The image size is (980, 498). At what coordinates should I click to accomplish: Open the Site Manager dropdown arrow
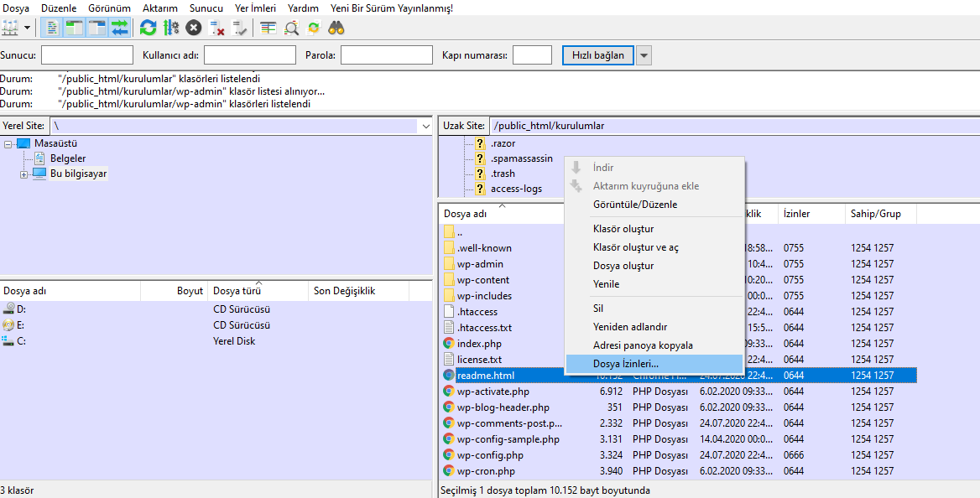pyautogui.click(x=27, y=28)
